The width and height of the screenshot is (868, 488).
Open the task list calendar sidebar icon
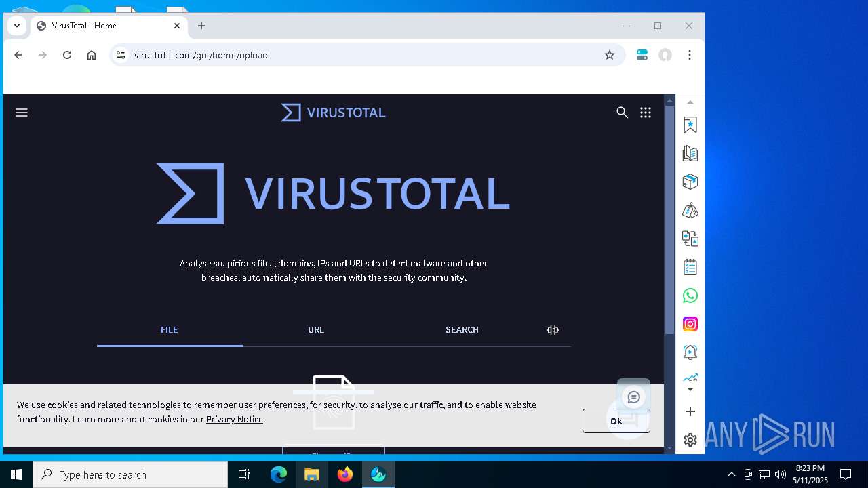[690, 267]
